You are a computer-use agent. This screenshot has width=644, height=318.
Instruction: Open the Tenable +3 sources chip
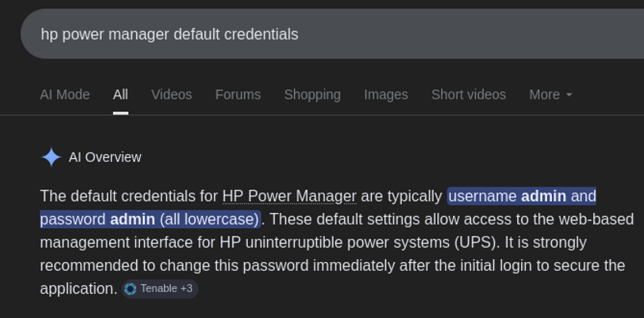coord(160,289)
